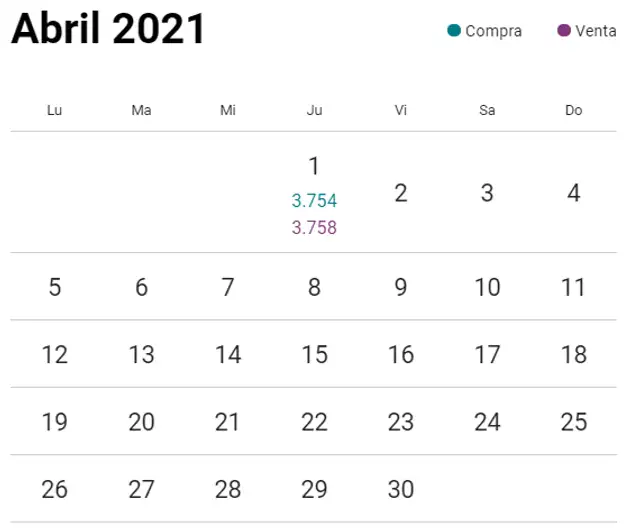This screenshot has width=640, height=531.
Task: Choose Monday April 5
Action: 55,287
